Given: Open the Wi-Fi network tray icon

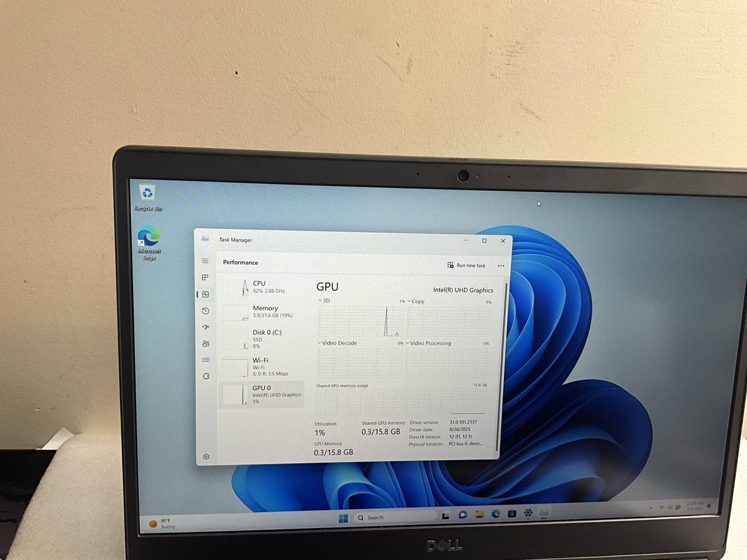Looking at the screenshot, I should point(662,507).
